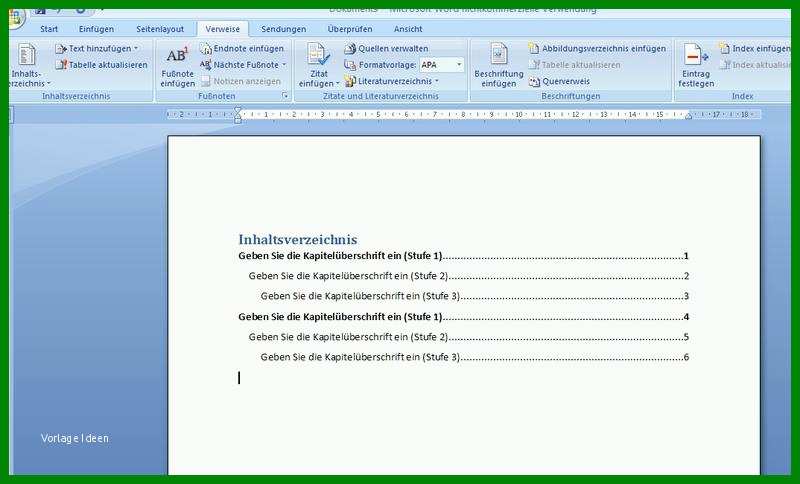Switch to the Einfügen tab
800x484 pixels.
[96, 29]
